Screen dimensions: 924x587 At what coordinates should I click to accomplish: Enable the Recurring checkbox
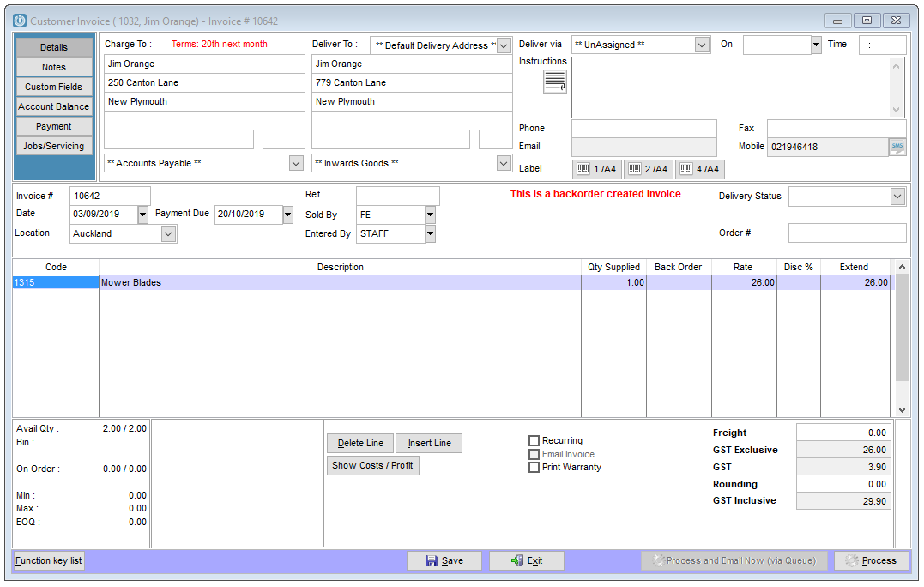(x=534, y=440)
